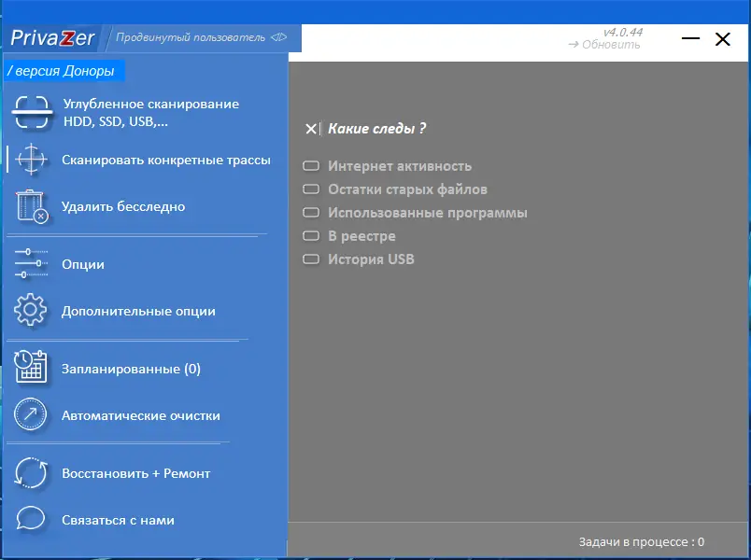Viewport: 751px width, 560px height.
Task: Open 'Удалить бесследно' menu item
Action: tap(123, 207)
